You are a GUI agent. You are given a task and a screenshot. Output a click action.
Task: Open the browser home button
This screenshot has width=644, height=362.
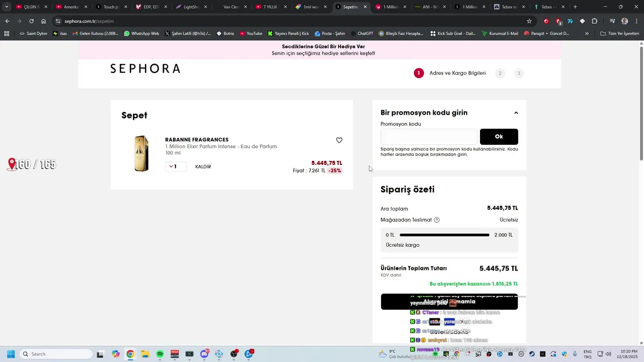click(44, 21)
